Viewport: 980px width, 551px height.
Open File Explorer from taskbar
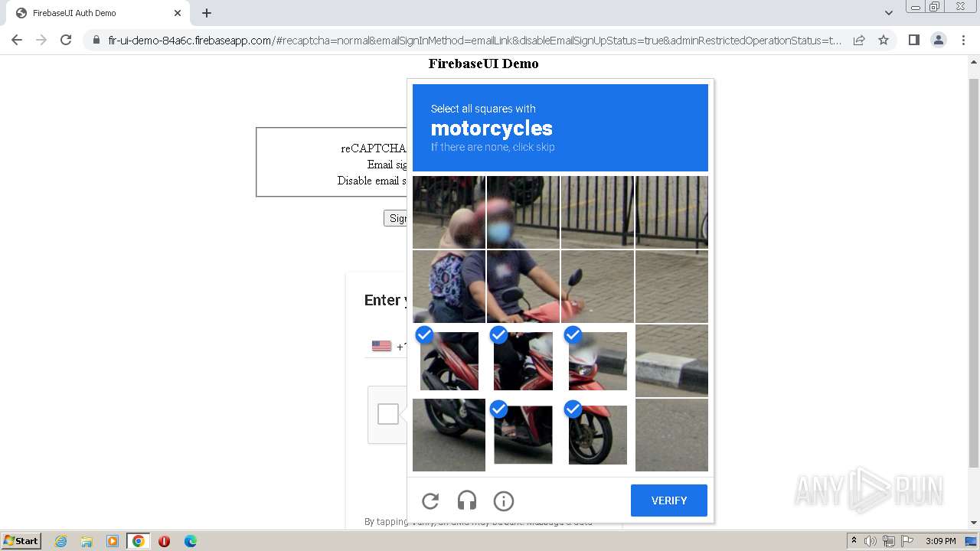point(87,541)
